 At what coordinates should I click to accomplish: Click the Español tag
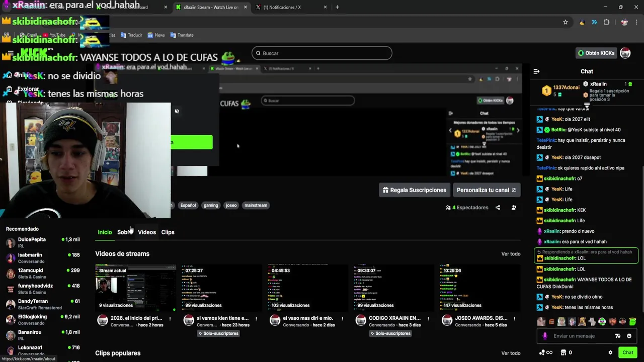click(x=188, y=205)
